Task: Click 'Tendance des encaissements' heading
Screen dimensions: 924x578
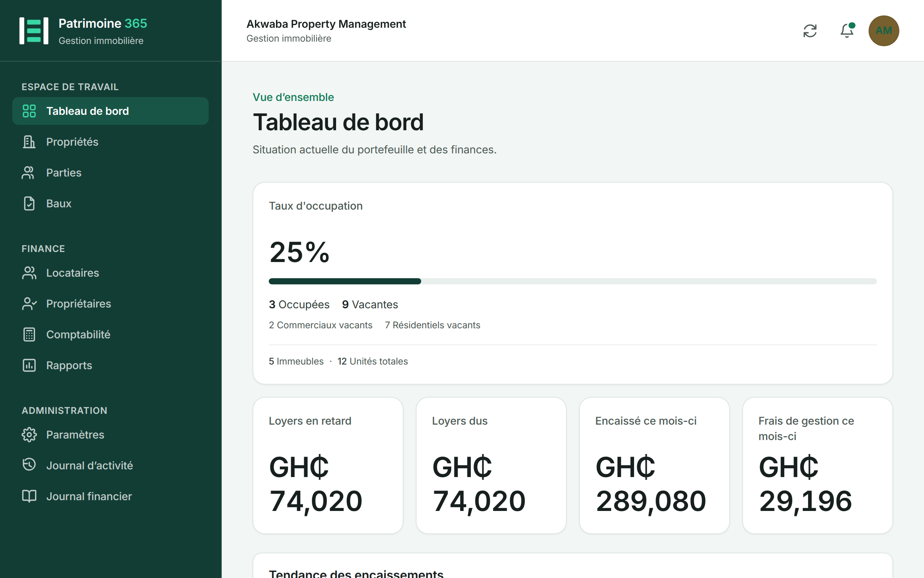Action: click(356, 573)
